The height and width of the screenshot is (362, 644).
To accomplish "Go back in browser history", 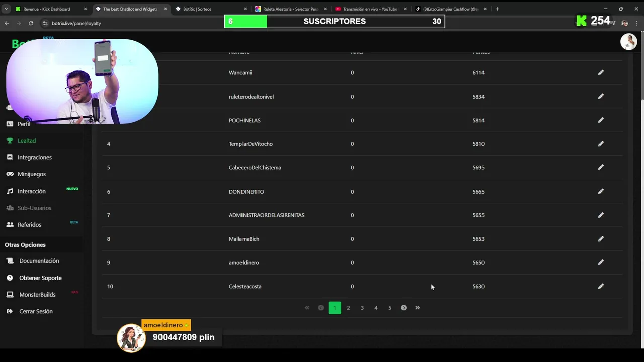I will [x=7, y=23].
